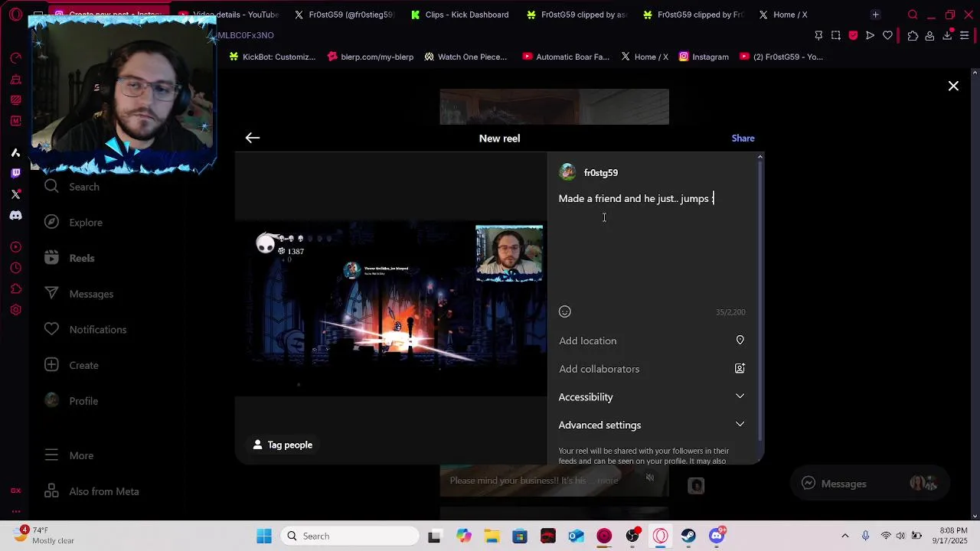Screen dimensions: 980x551
Task: Share the new reel
Action: (743, 139)
